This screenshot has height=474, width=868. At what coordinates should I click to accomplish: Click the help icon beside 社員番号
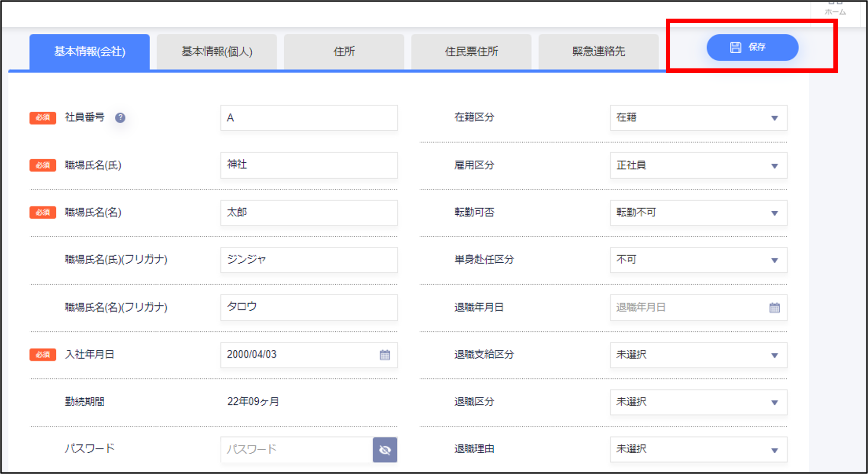120,118
